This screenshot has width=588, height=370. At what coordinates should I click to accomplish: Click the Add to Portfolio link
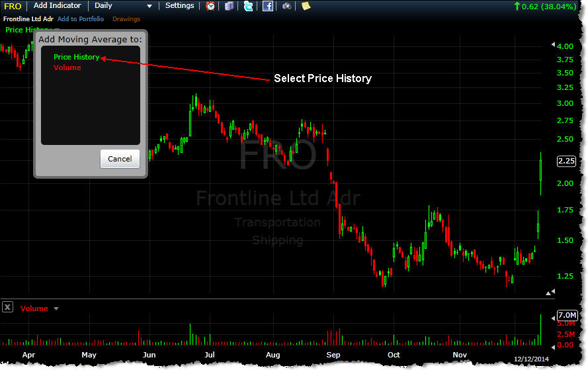81,19
